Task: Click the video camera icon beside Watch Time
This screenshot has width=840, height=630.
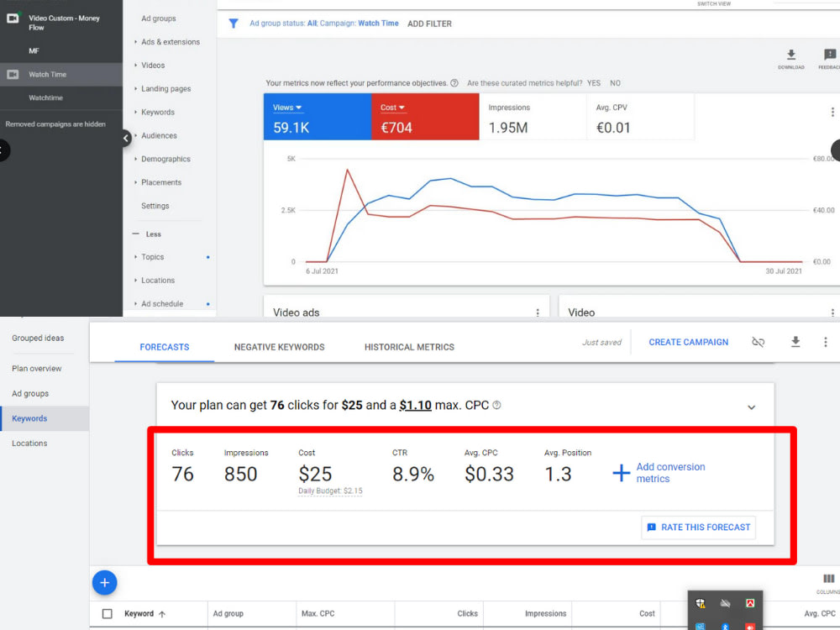Action: pos(13,75)
